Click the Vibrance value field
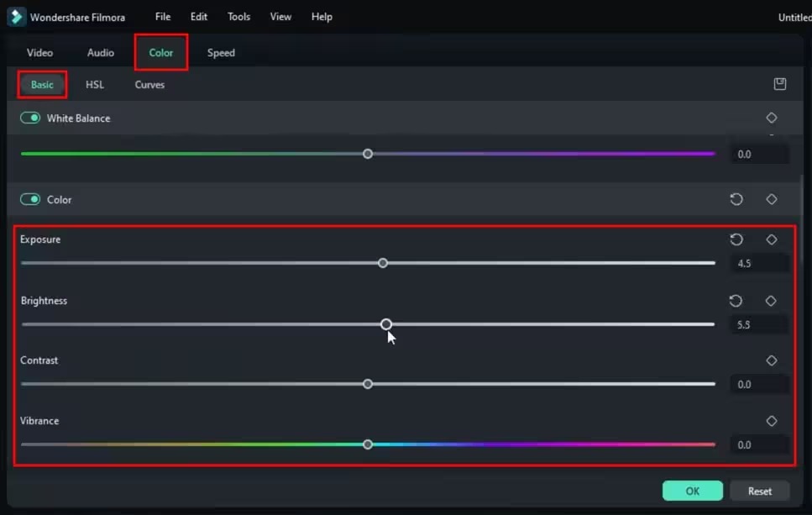812x515 pixels. point(760,445)
